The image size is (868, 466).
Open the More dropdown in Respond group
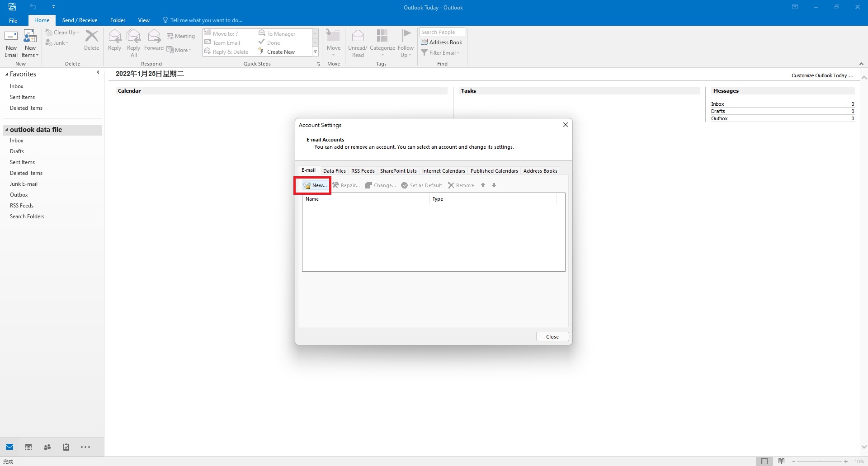[x=179, y=50]
